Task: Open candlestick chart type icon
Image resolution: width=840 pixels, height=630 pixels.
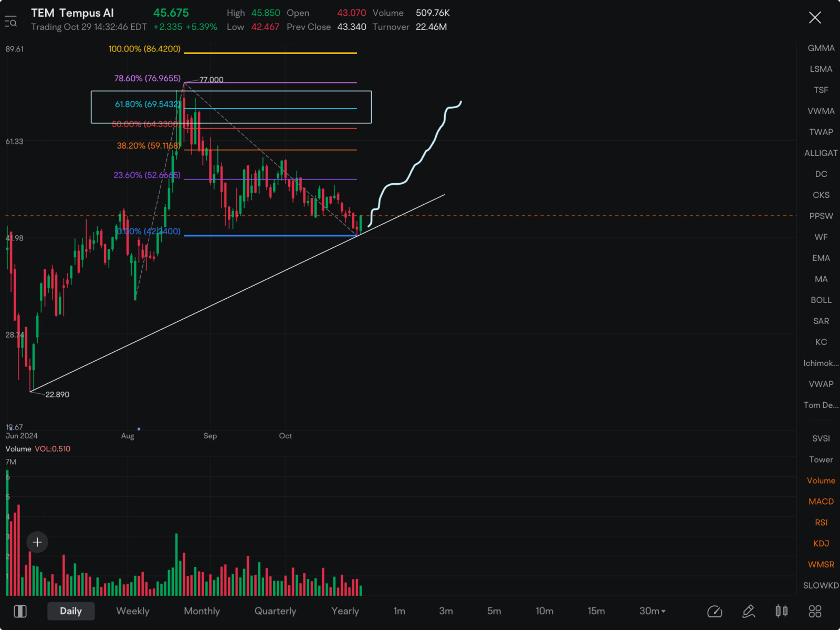Action: click(x=782, y=611)
